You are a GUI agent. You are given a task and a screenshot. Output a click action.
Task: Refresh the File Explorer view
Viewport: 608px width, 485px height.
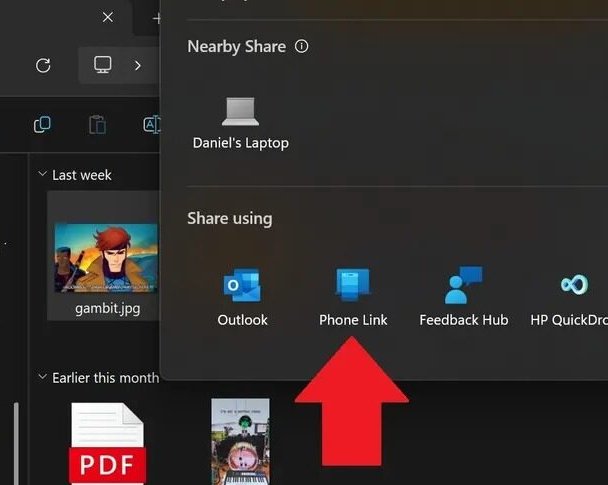pyautogui.click(x=43, y=65)
